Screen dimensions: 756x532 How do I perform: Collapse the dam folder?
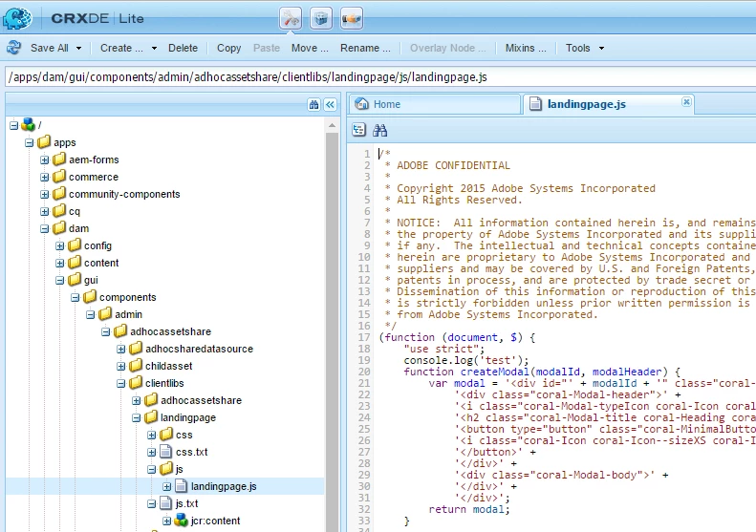[44, 228]
